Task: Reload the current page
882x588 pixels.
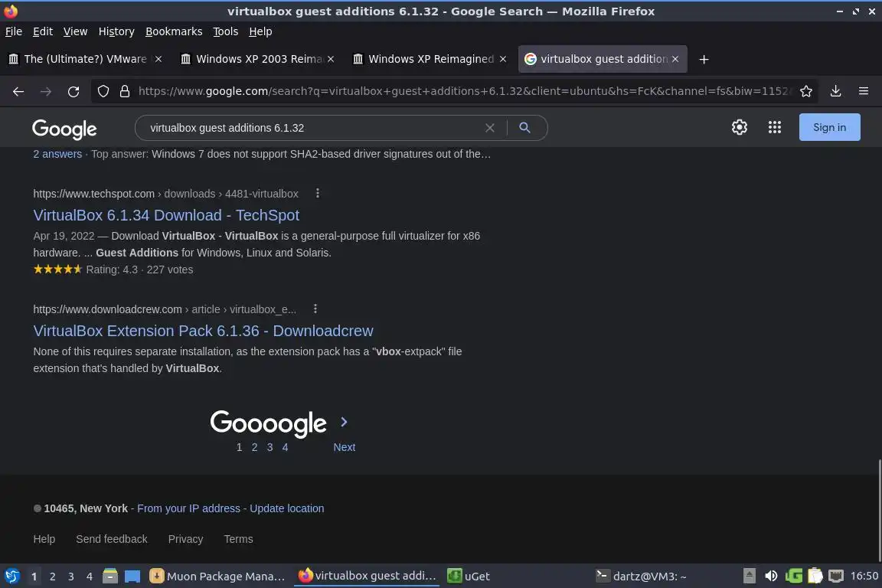Action: click(73, 91)
